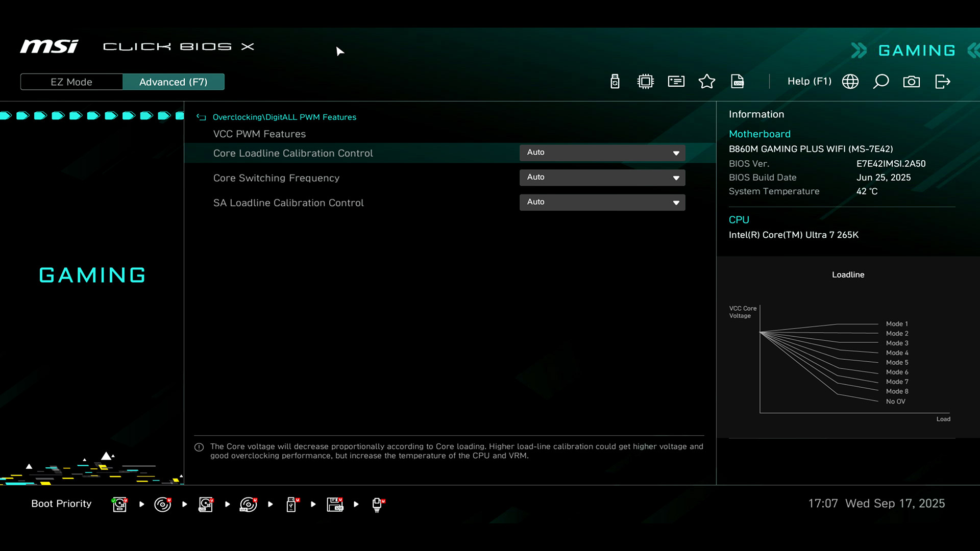
Task: Click the CPU chip info icon
Action: click(x=645, y=82)
